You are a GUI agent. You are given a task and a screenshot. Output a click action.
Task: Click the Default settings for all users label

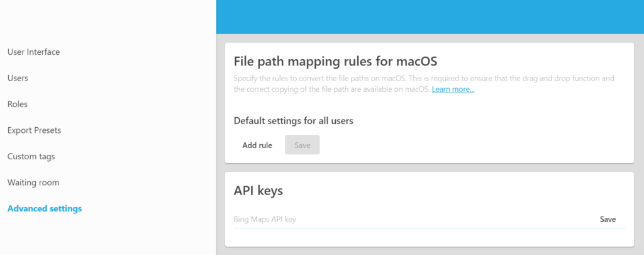(x=293, y=121)
